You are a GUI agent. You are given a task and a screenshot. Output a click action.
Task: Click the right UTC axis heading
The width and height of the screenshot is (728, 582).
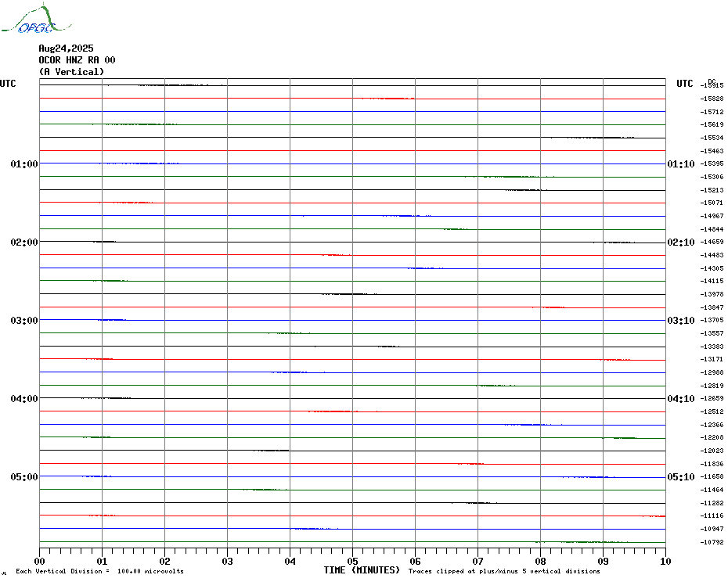684,84
